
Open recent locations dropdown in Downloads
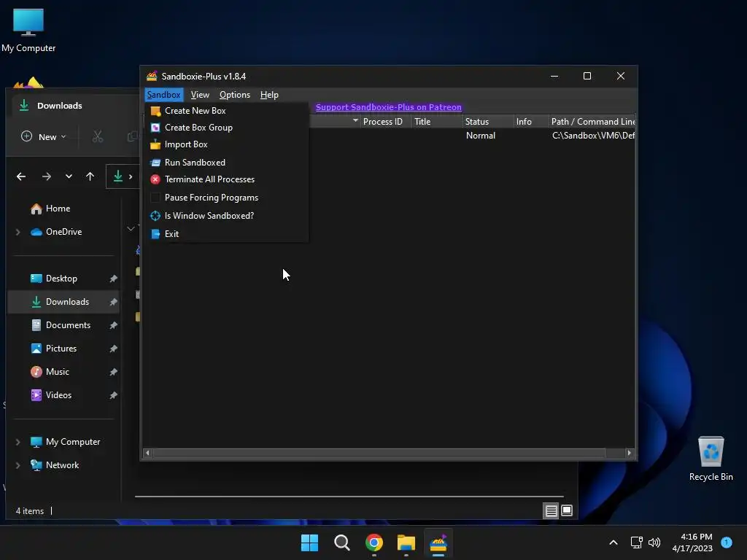point(69,176)
